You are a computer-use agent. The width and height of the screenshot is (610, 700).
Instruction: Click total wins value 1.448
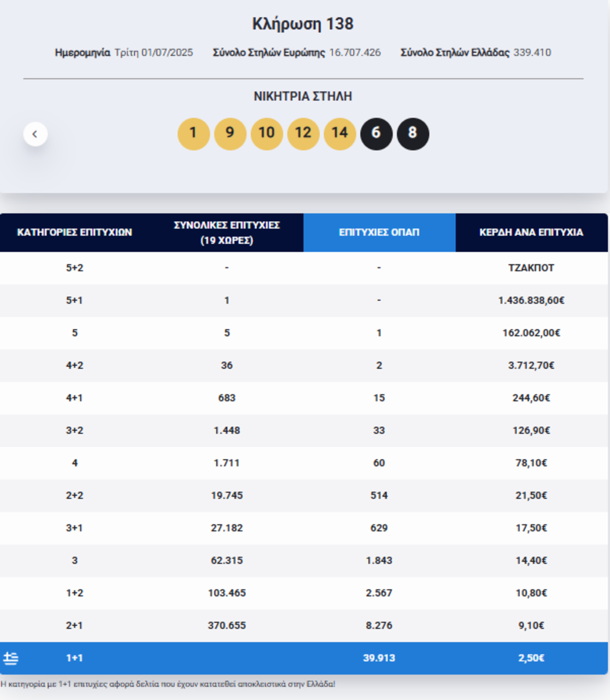pyautogui.click(x=227, y=431)
